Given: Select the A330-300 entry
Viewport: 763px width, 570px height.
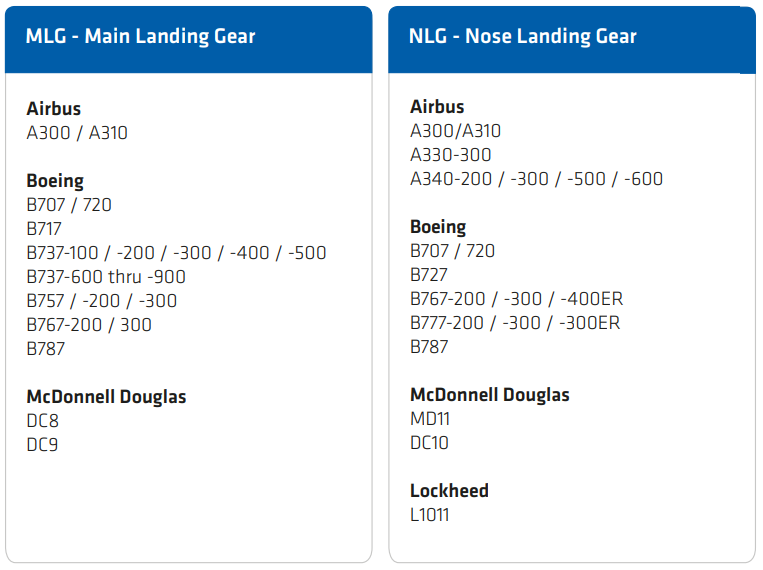Looking at the screenshot, I should click(450, 155).
